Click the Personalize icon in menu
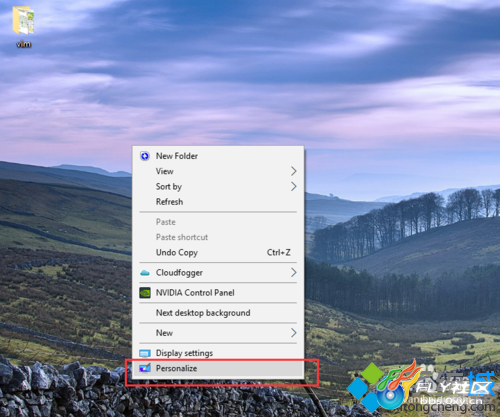 [145, 369]
